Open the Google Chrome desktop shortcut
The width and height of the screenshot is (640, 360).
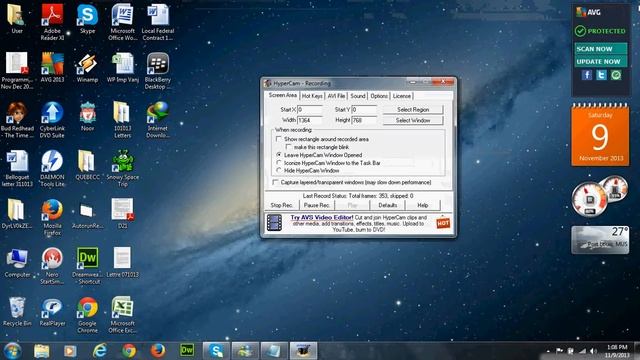click(x=87, y=314)
